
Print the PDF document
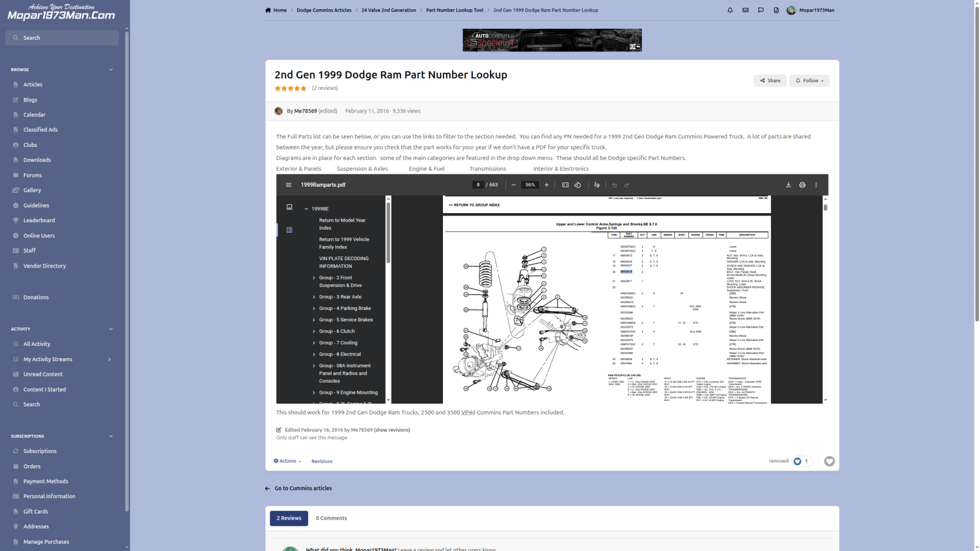802,185
